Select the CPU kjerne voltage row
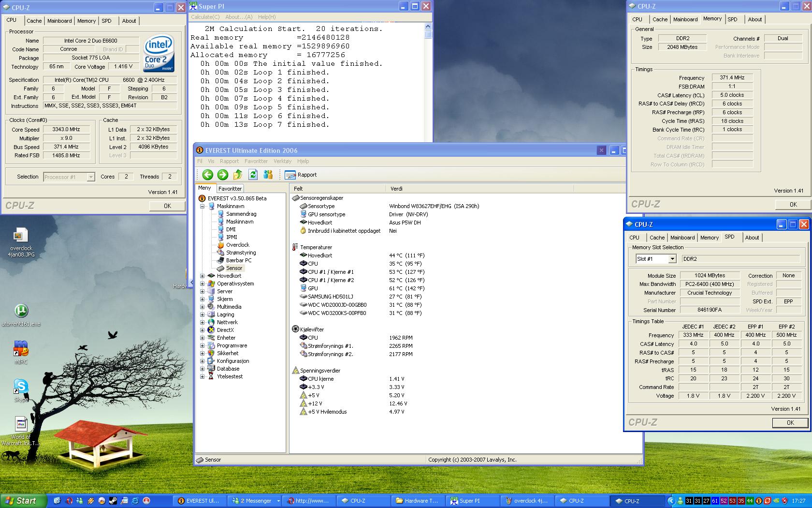812x508 pixels. point(352,379)
